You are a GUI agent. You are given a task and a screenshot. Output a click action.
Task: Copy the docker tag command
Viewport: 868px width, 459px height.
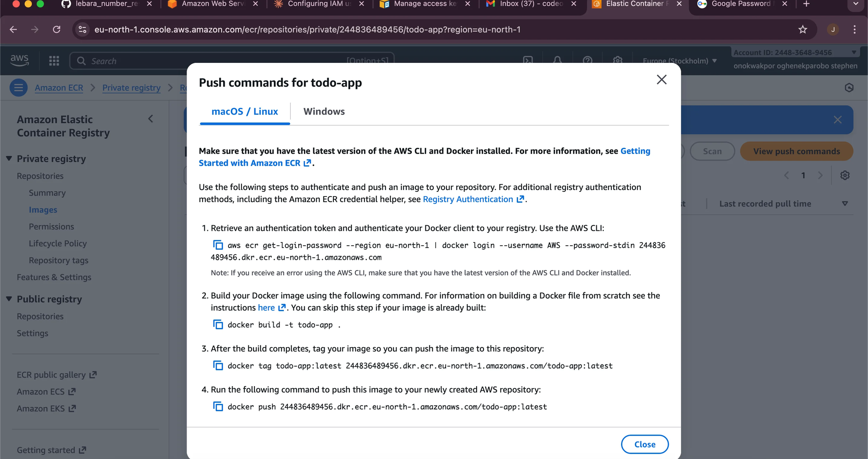coord(218,366)
